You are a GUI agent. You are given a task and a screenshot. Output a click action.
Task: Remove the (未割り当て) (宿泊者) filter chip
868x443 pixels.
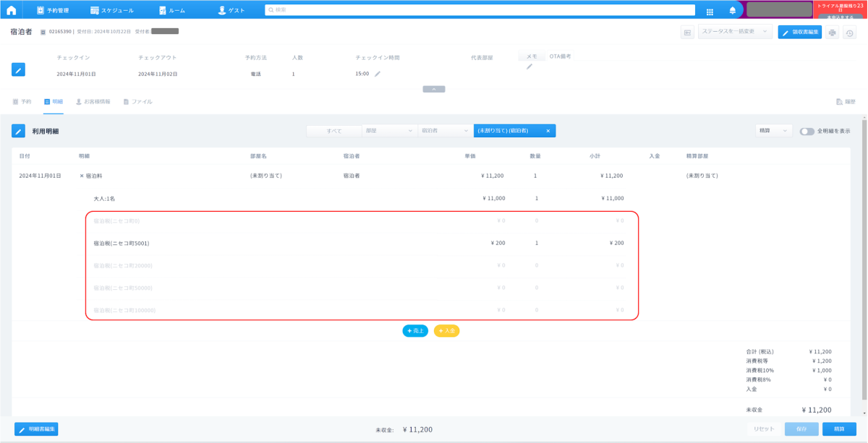(548, 131)
